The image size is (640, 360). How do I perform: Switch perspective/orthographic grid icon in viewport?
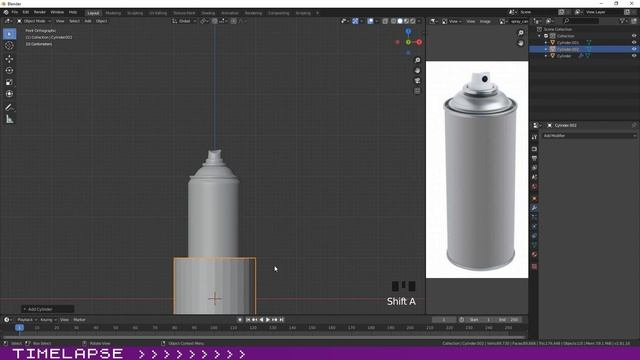point(417,91)
